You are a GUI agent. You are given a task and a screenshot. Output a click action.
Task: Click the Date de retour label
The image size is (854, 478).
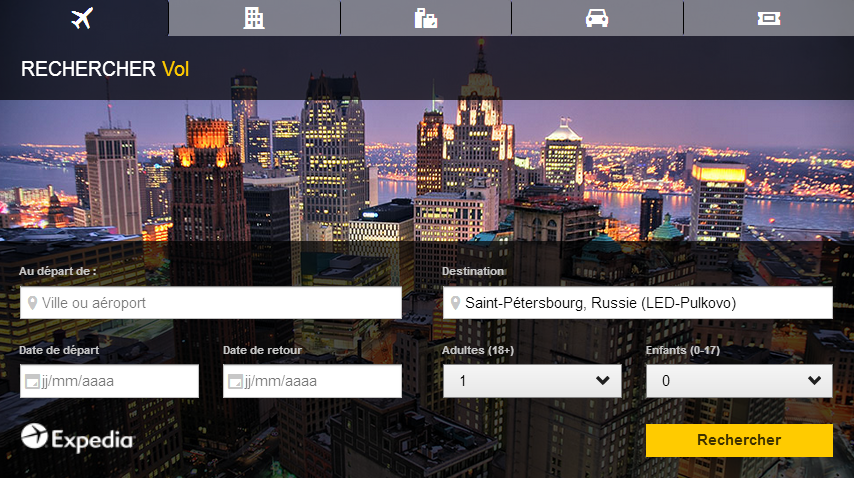coord(262,350)
